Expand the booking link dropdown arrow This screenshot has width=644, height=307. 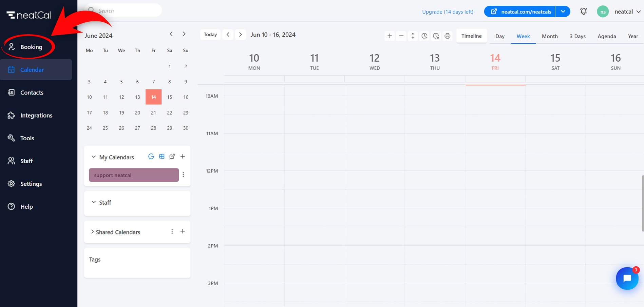(x=563, y=12)
